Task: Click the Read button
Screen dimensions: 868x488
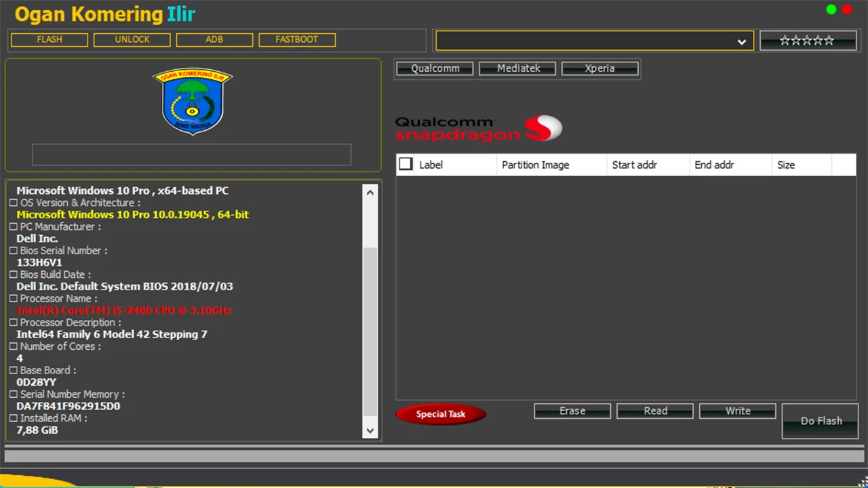Action: (x=655, y=411)
